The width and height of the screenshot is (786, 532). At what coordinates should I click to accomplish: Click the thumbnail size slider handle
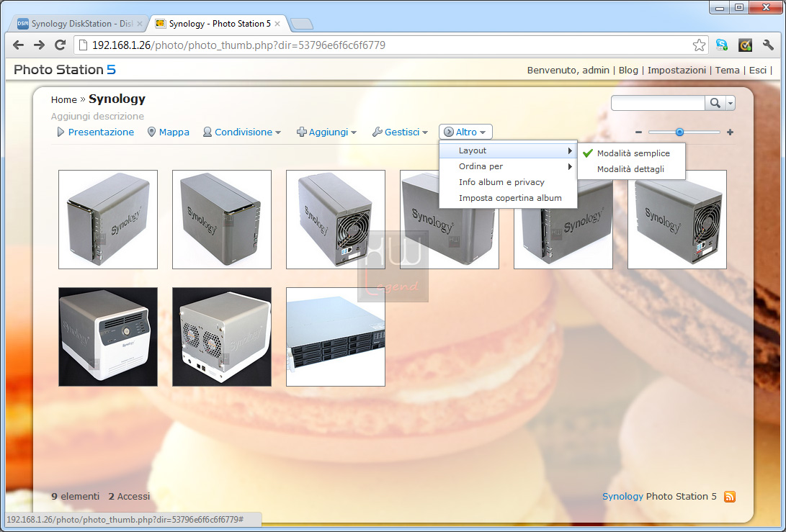click(x=679, y=132)
